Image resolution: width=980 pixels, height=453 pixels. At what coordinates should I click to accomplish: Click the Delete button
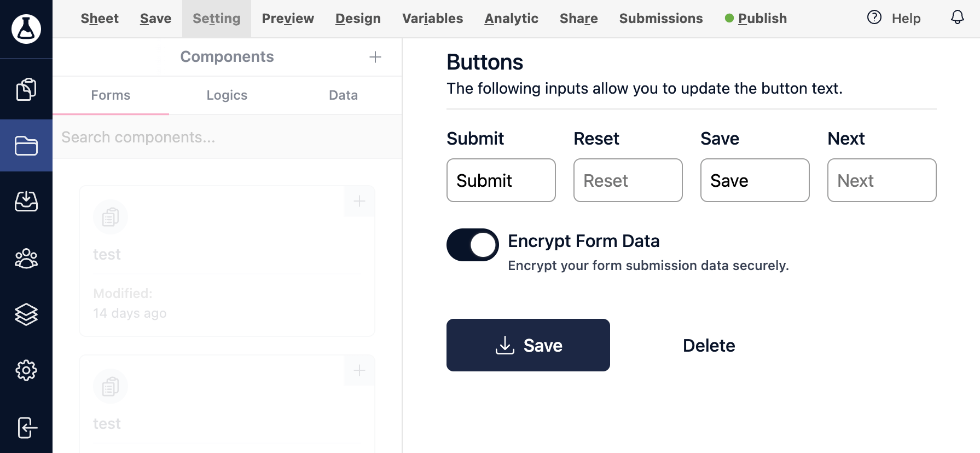click(709, 346)
